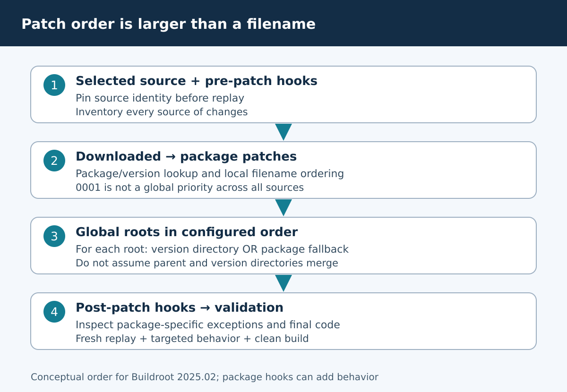Click the footnote about Buildroot 2025.02

[x=205, y=377]
